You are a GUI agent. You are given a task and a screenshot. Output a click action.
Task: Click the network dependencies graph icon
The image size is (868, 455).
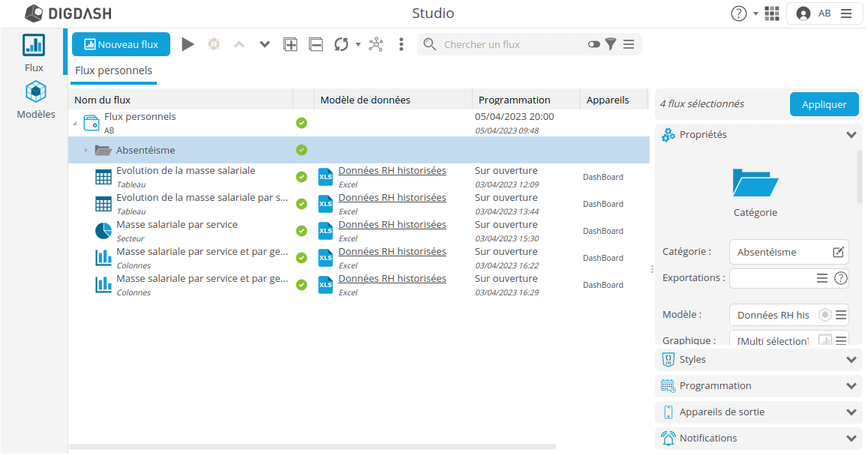376,44
